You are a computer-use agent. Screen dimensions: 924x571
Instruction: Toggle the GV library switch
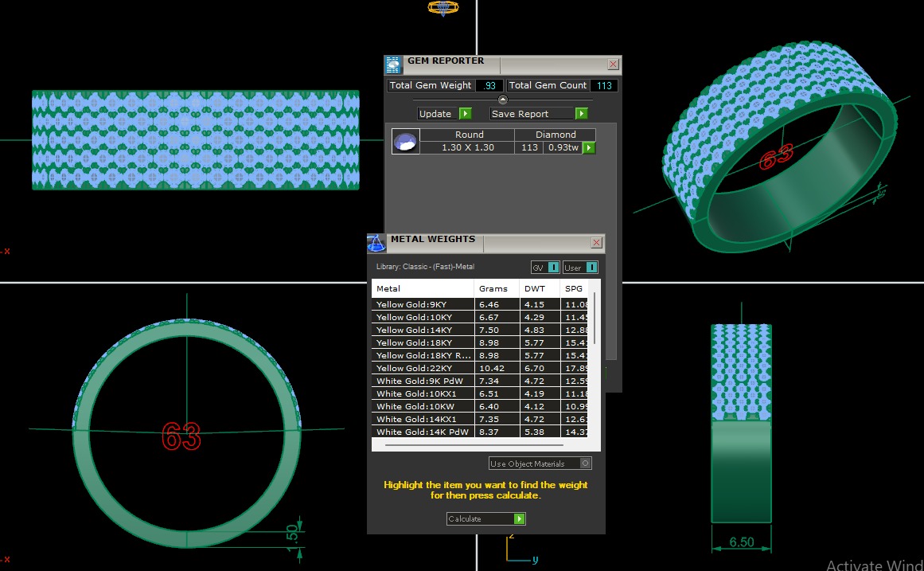[553, 268]
